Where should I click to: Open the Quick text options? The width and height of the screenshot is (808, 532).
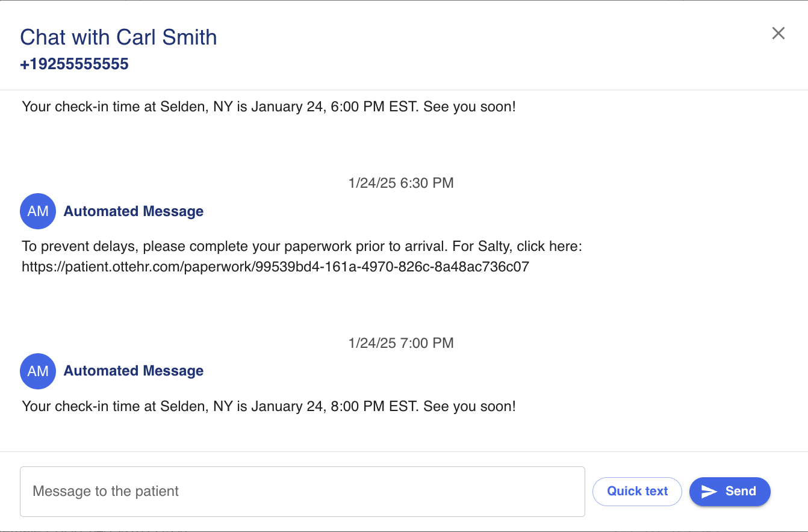(x=637, y=491)
